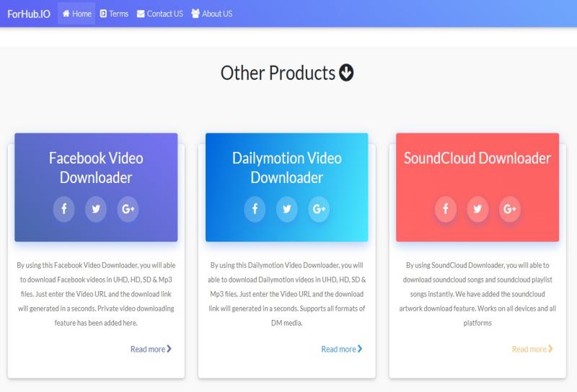
Task: Click Google Plus icon on SoundCloud Downloader card
Action: click(x=510, y=209)
